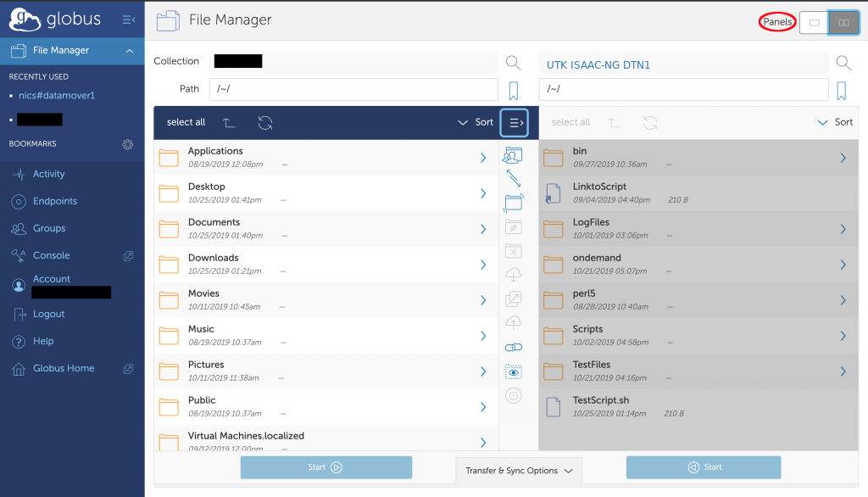Toggle the middle actions menu
This screenshot has width=868, height=497.
click(x=515, y=122)
